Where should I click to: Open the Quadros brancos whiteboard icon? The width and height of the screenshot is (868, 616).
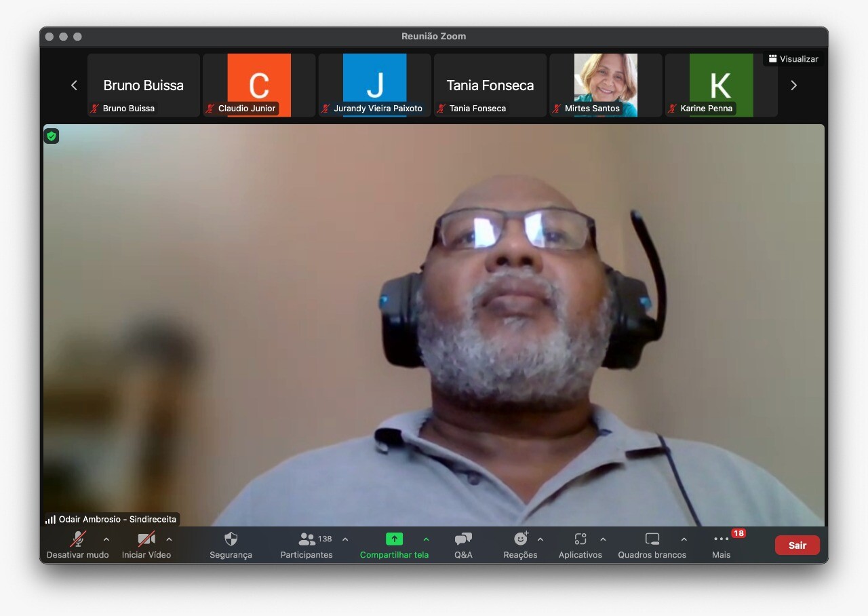coord(652,539)
